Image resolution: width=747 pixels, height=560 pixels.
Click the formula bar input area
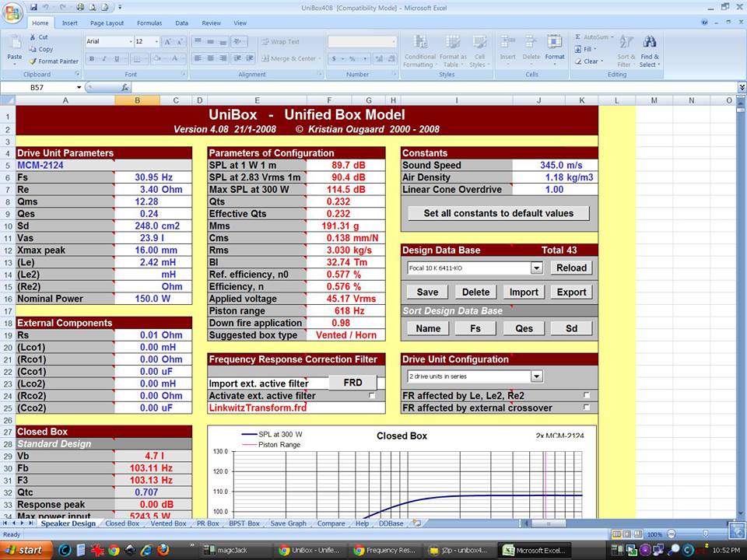[434, 88]
